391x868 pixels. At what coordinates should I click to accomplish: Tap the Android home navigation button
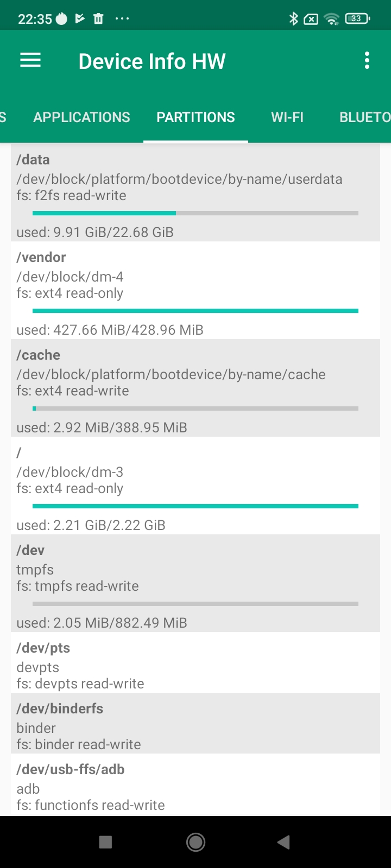(x=195, y=842)
